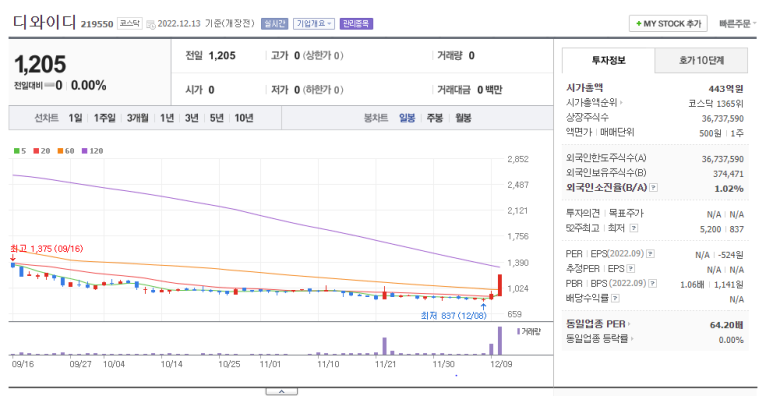The width and height of the screenshot is (773, 396).
Task: Select the 1년 line chart period
Action: [167, 118]
